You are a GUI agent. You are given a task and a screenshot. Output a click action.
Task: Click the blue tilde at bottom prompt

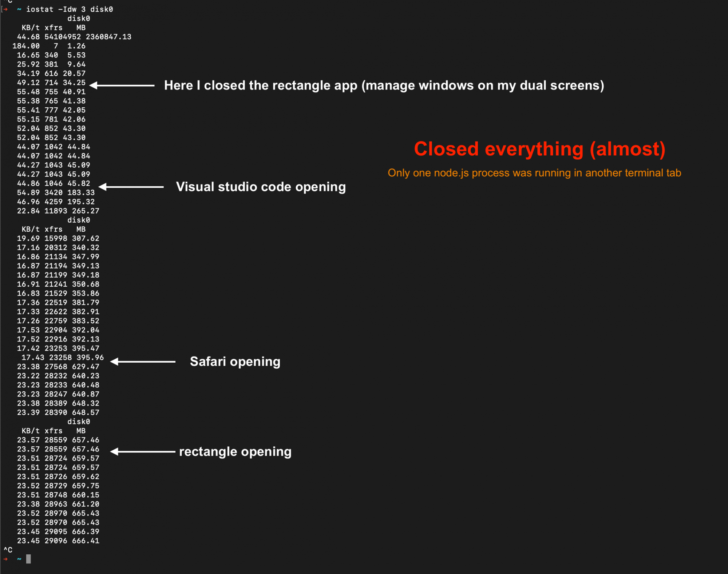tap(19, 559)
